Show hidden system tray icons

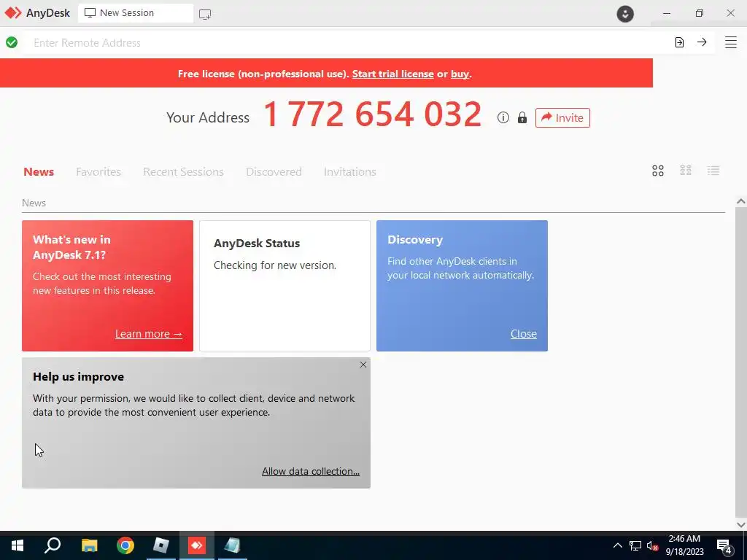coord(617,545)
